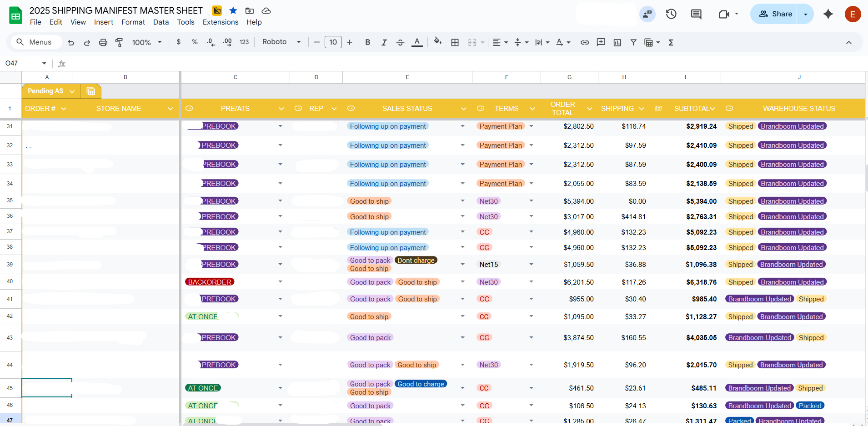Open the Extensions menu
Screen dimensions: 868x426
click(x=221, y=22)
